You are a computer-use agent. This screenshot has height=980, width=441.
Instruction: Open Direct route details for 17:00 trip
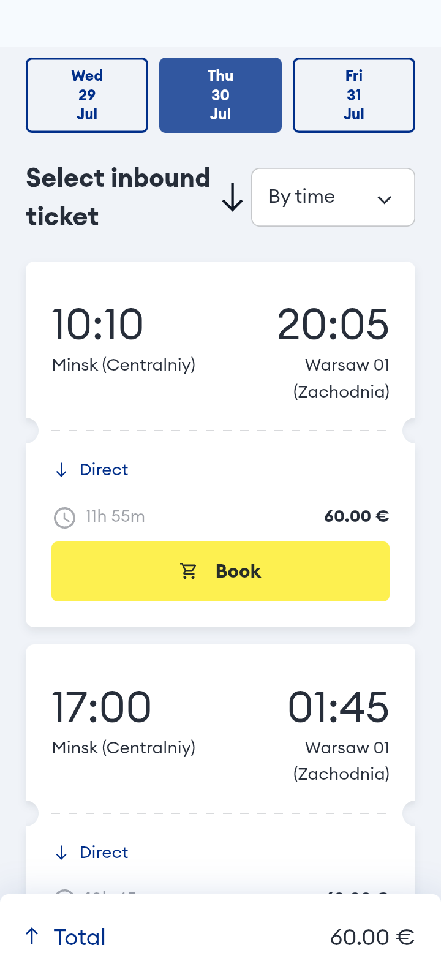(x=104, y=853)
